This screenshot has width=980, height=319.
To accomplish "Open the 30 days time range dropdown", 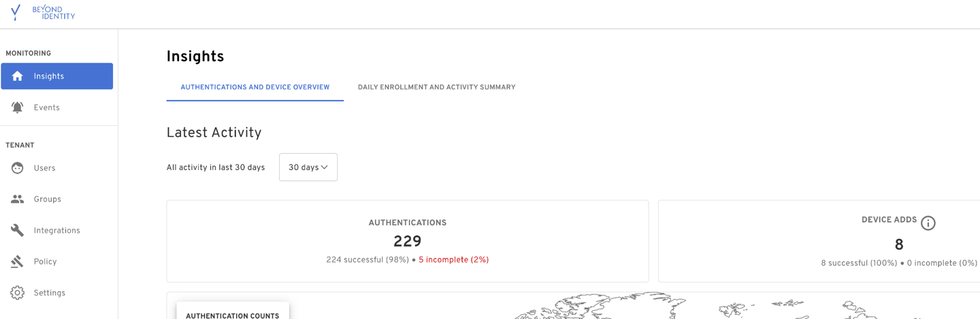I will [308, 167].
